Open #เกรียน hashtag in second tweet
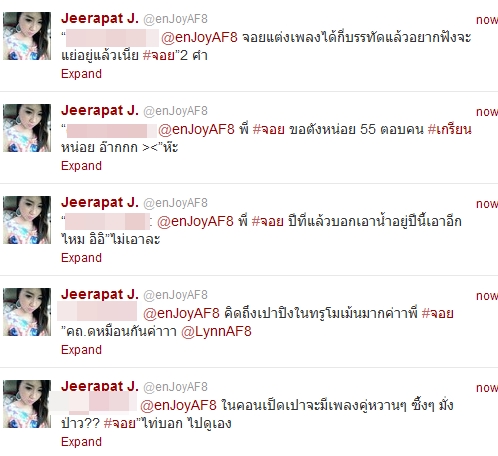The height and width of the screenshot is (456, 498). coord(450,129)
